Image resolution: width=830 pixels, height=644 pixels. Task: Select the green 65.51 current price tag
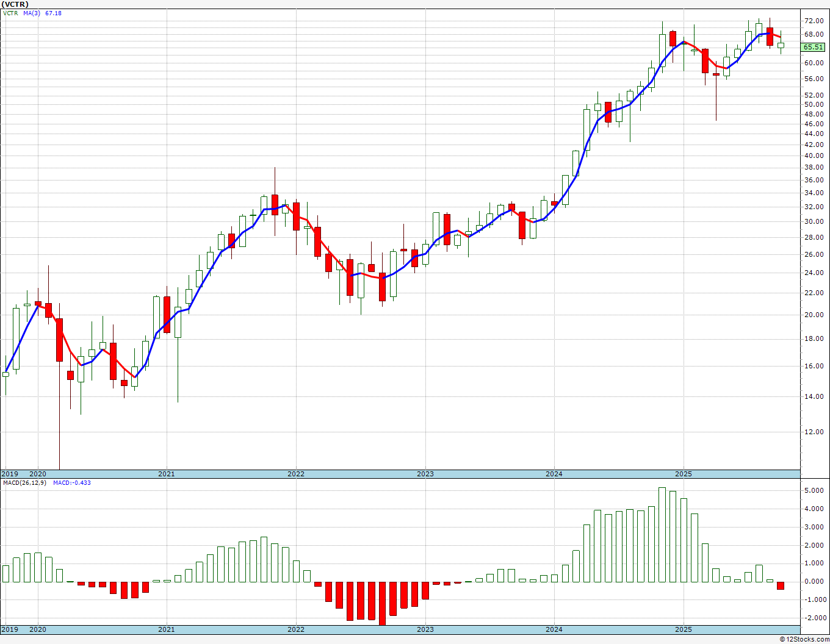pos(813,47)
